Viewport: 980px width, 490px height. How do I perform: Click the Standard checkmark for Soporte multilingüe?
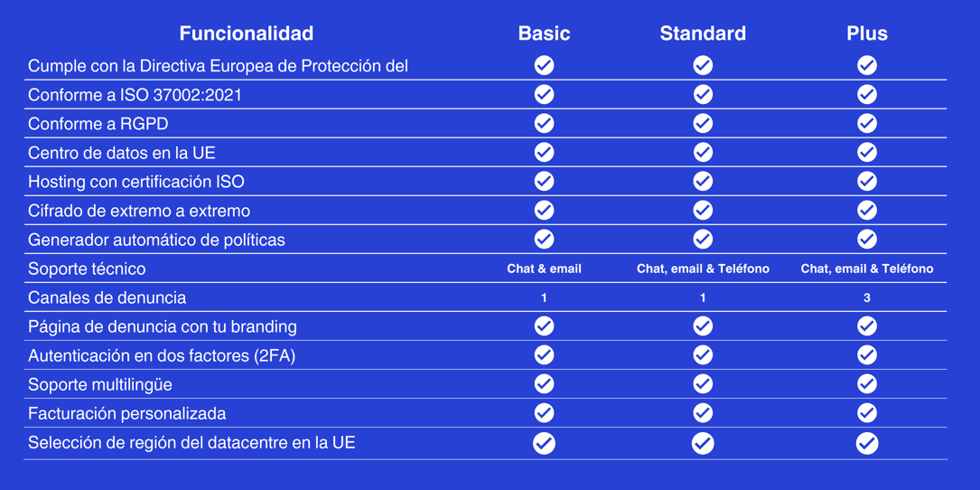click(x=703, y=383)
